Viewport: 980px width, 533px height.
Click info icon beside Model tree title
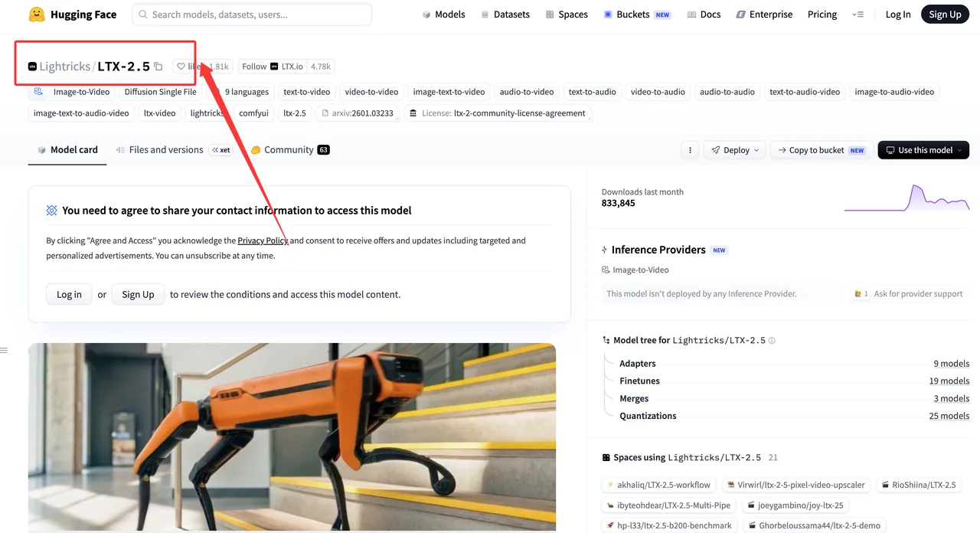pyautogui.click(x=772, y=341)
